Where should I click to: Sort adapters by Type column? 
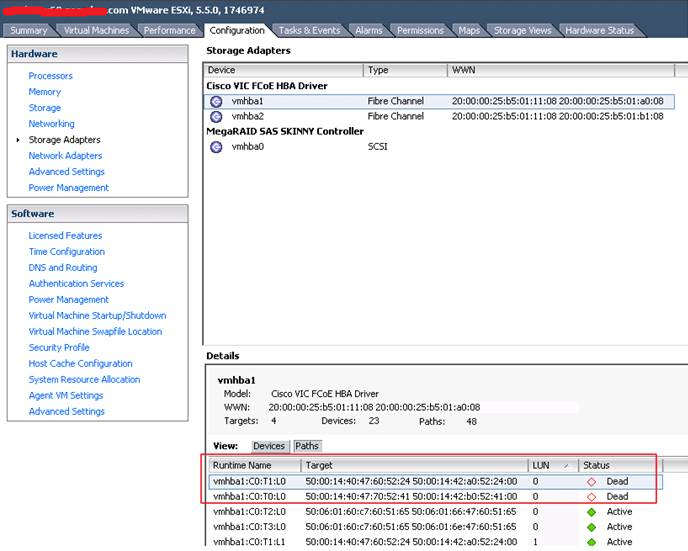click(x=405, y=70)
